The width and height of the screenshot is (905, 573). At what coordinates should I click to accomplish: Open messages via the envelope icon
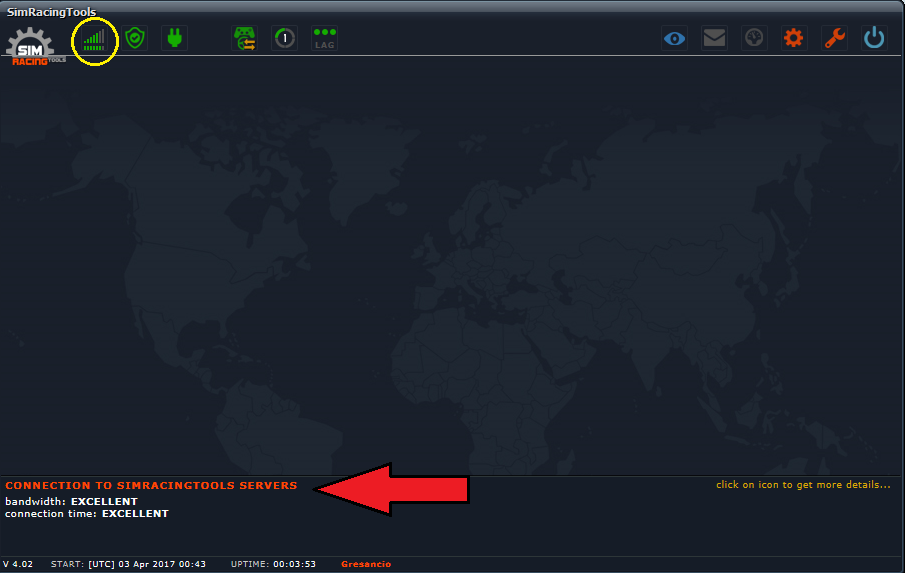tap(715, 39)
